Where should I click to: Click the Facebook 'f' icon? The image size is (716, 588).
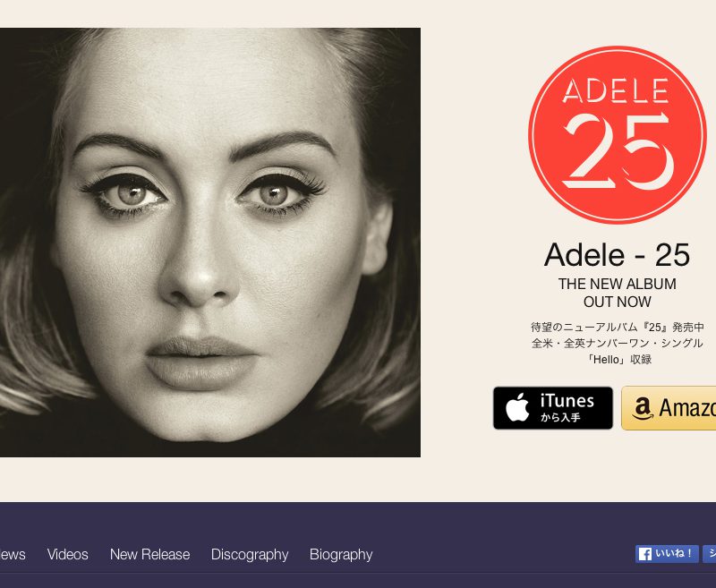coord(645,554)
